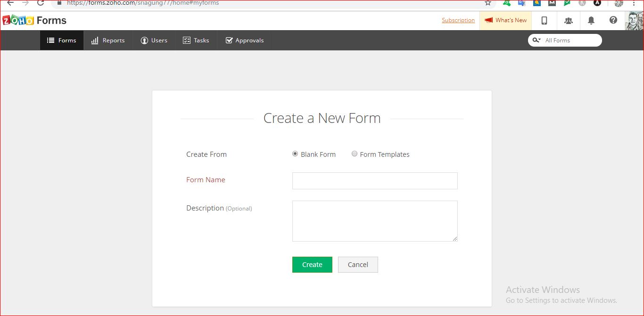This screenshot has height=316, width=644.
Task: Open the mobile app icon in header
Action: pos(544,20)
